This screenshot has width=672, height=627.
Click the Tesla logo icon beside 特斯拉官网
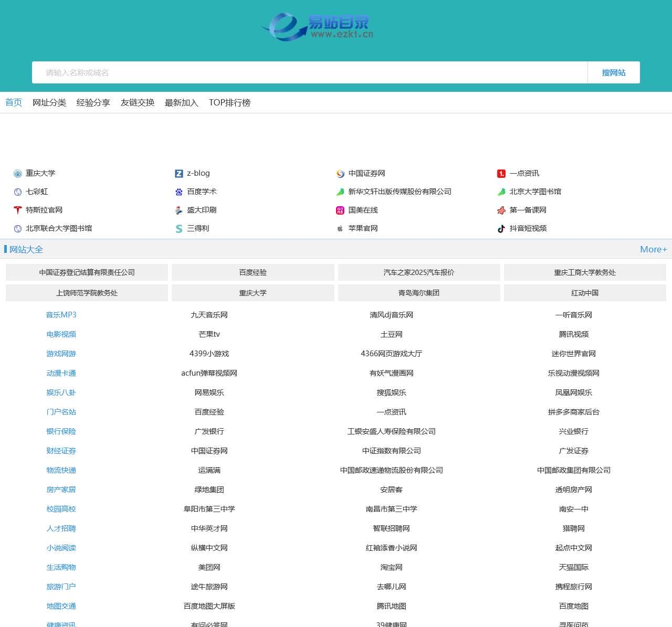tap(18, 210)
